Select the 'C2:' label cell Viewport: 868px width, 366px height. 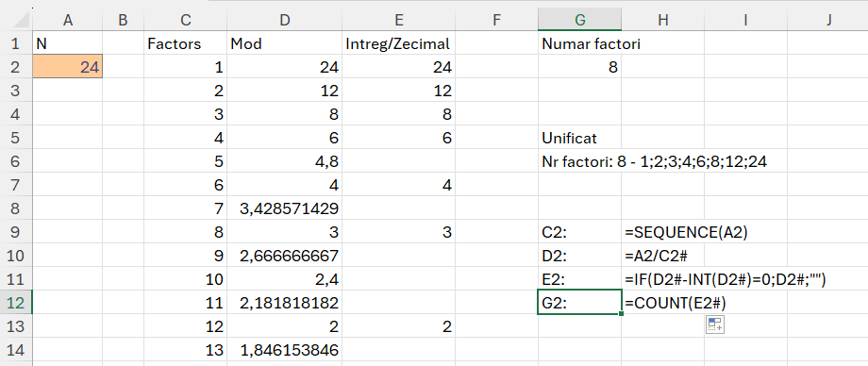(579, 231)
